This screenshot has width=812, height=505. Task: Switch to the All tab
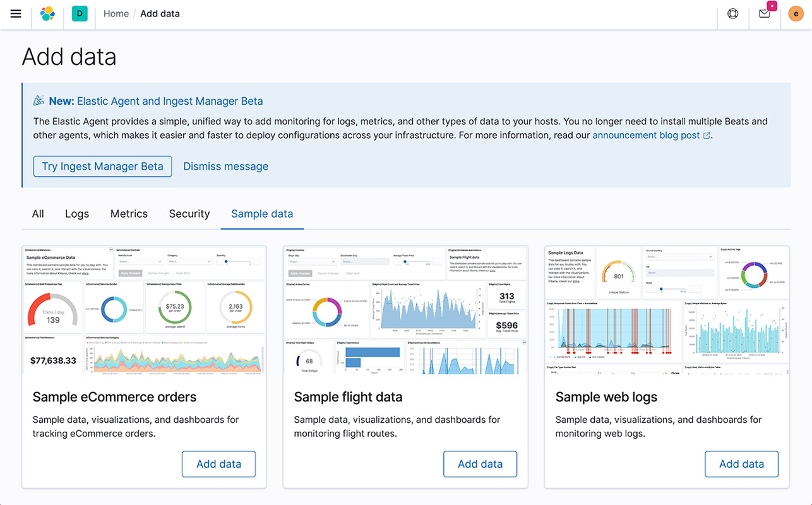point(38,214)
